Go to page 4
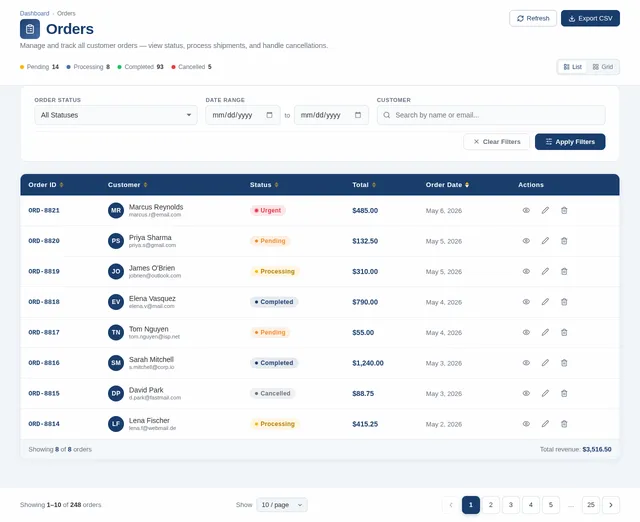Screen dimensions: 640x522 (531, 505)
